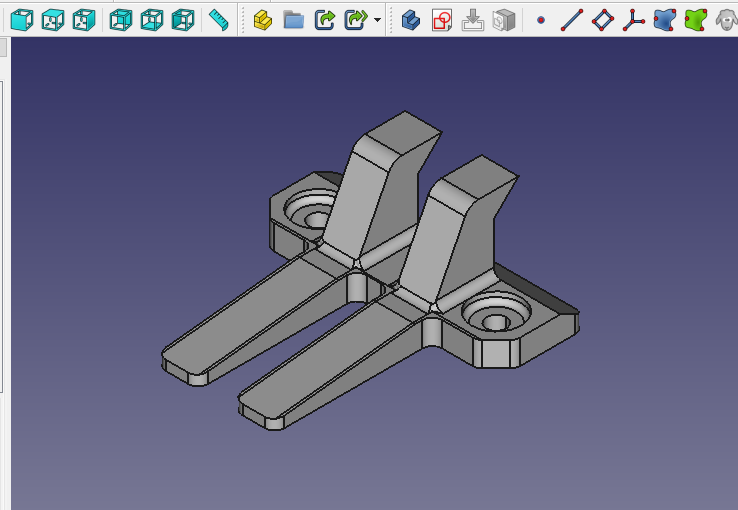Switch to the Left view cube icon
The height and width of the screenshot is (510, 738).
point(183,19)
